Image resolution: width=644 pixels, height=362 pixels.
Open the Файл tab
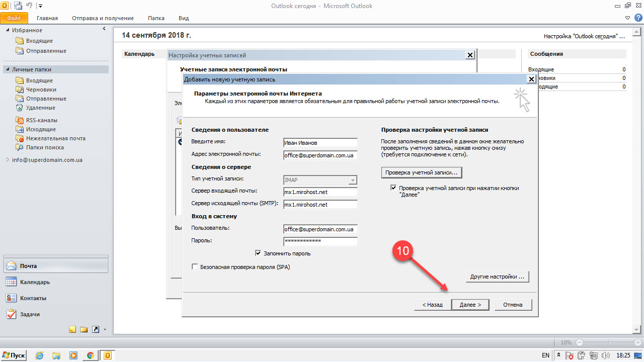[x=14, y=18]
